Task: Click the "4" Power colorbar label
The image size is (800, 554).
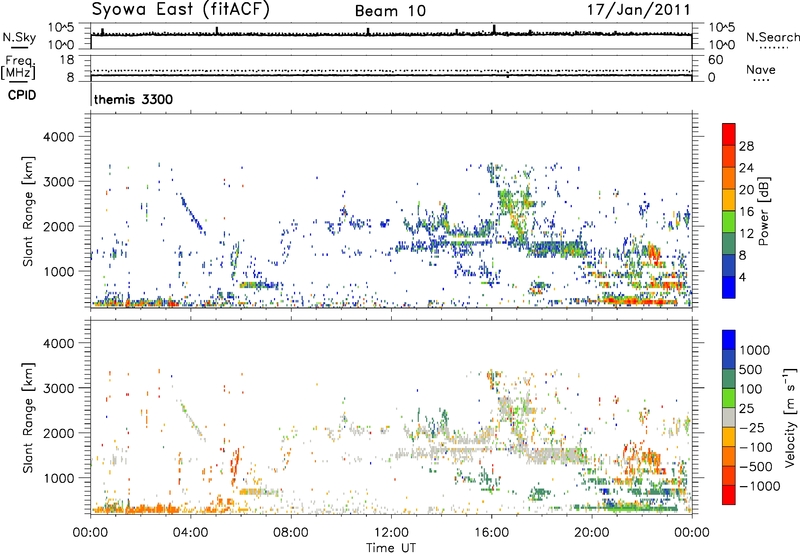Action: pyautogui.click(x=742, y=277)
